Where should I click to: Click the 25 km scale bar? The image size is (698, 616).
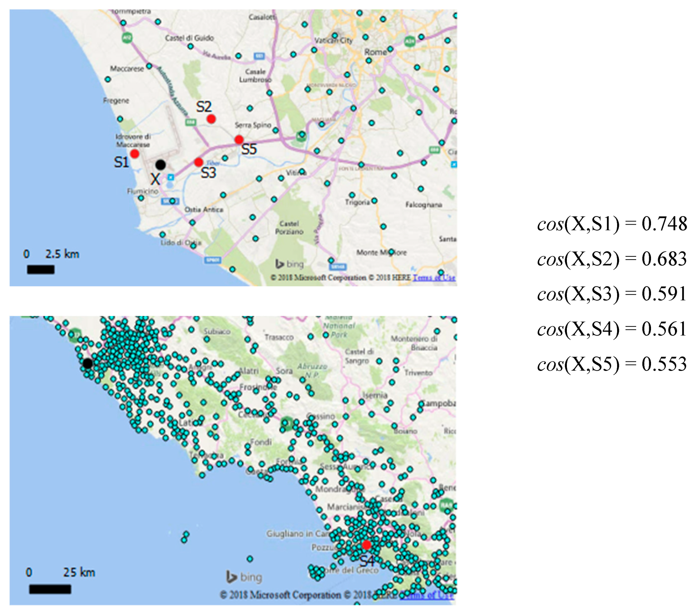click(50, 589)
